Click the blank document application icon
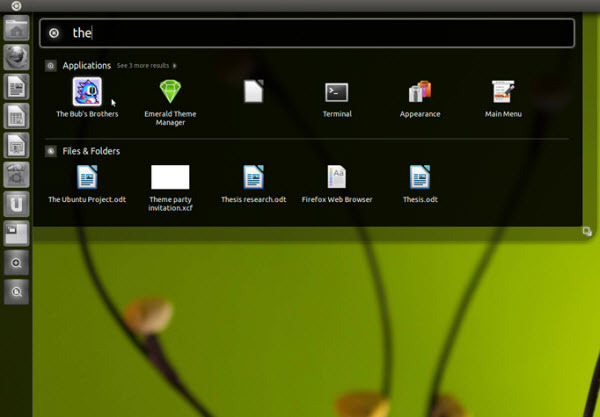The width and height of the screenshot is (600, 417). tap(253, 93)
